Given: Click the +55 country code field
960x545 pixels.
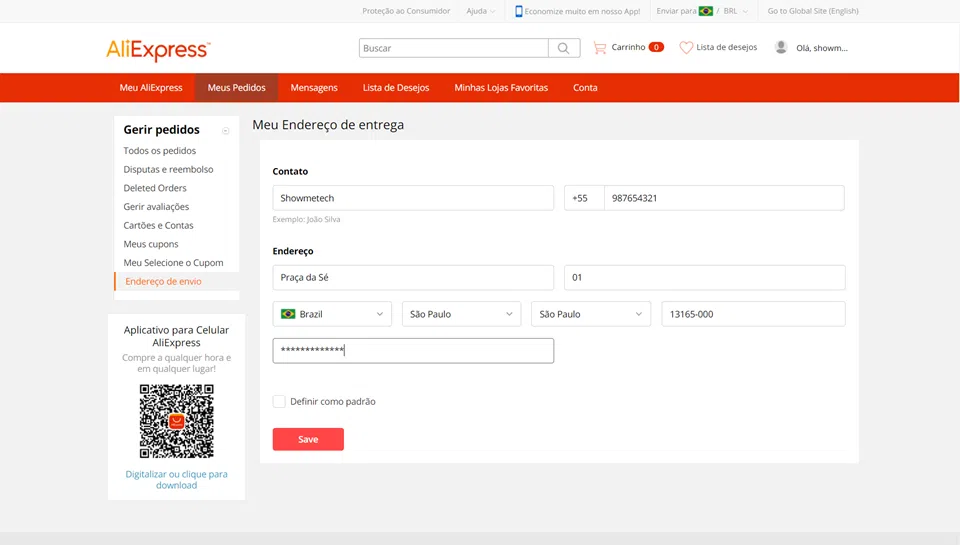Looking at the screenshot, I should (x=584, y=198).
